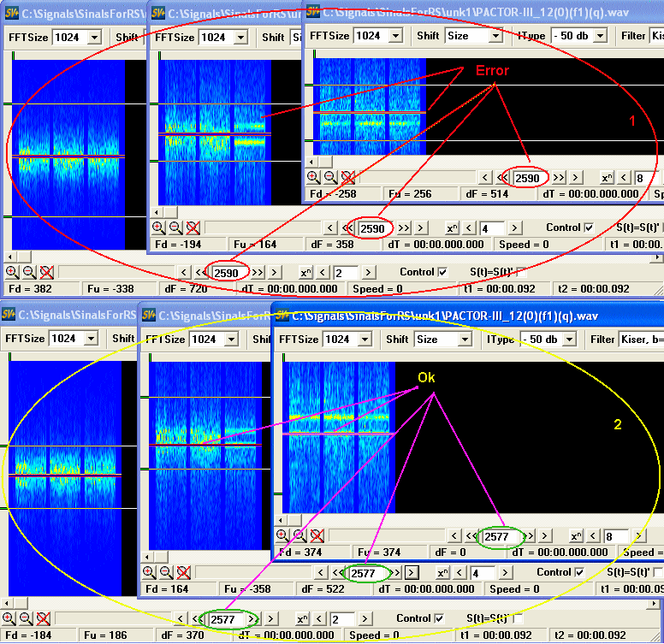Toggle S(t)=S(t)' checkbox in the 2577 row with power 2
This screenshot has height=644, width=664.
517,618
